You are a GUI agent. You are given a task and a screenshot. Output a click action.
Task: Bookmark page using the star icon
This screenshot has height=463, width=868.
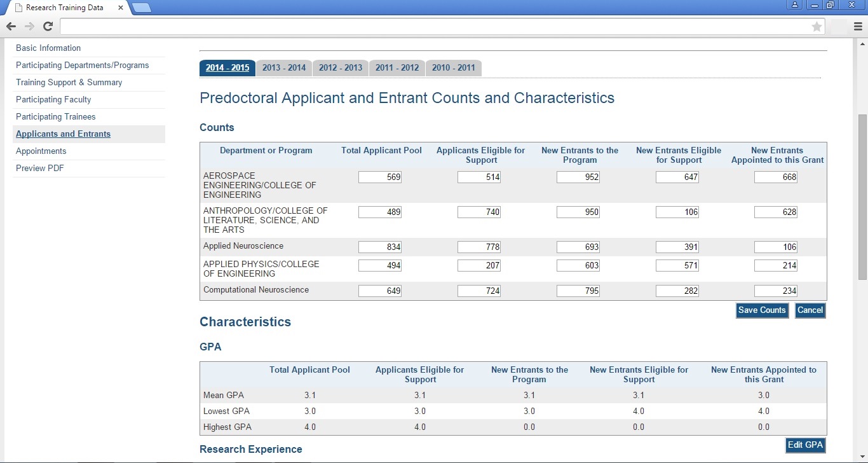click(817, 26)
